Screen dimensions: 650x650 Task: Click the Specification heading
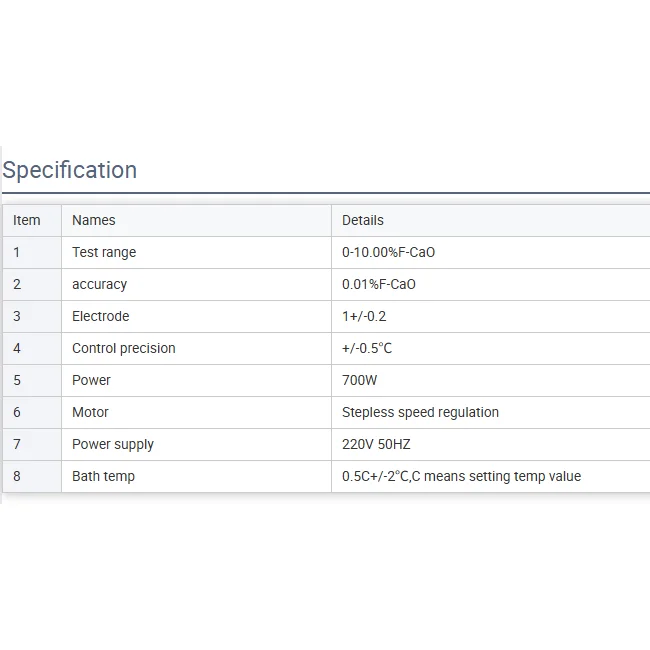tap(70, 170)
